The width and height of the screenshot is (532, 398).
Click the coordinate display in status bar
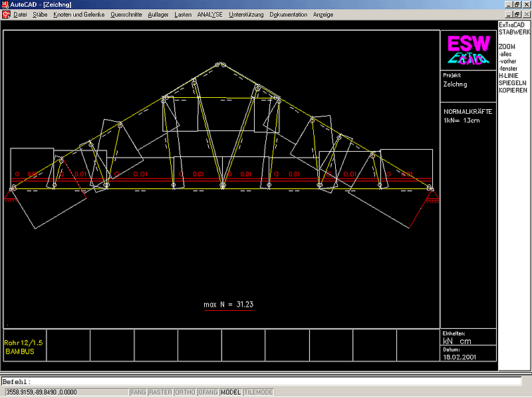[x=66, y=392]
